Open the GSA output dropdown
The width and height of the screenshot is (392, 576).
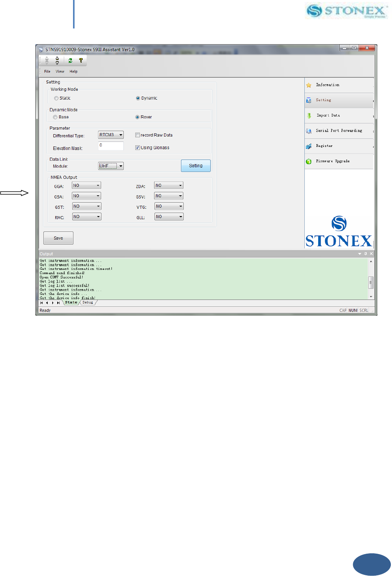coord(86,196)
